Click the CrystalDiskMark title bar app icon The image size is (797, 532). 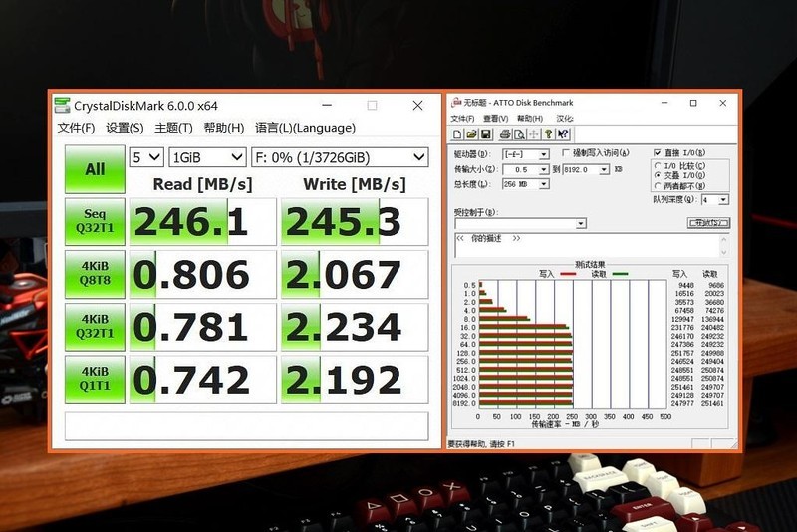click(x=62, y=106)
